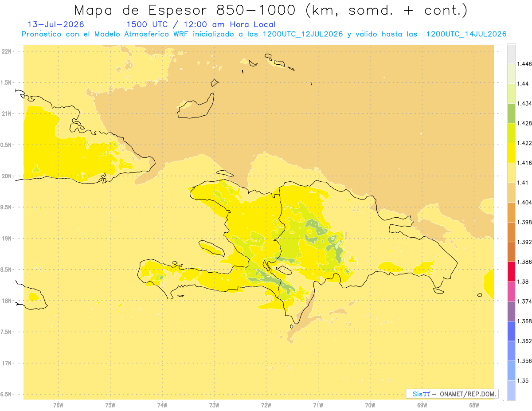The height and width of the screenshot is (411, 532).
Task: Select the blue legend swatch between 1.362 and 1.368
Action: (x=511, y=331)
